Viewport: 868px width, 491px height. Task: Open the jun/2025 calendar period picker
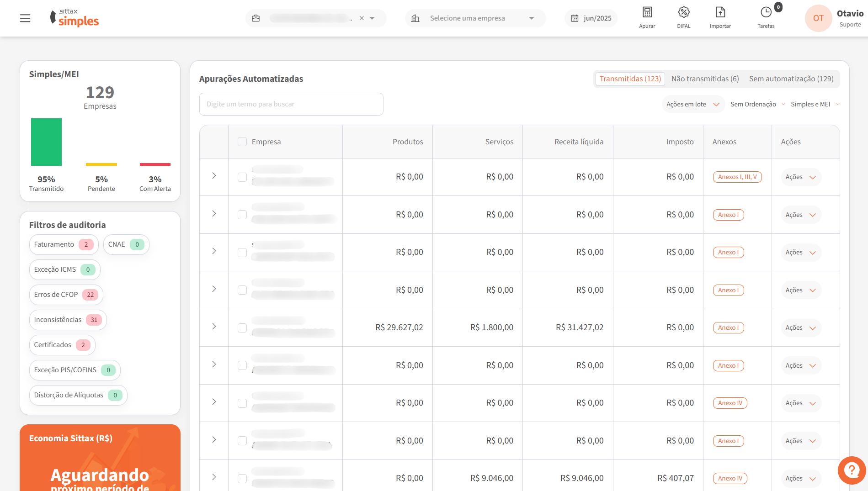click(591, 18)
